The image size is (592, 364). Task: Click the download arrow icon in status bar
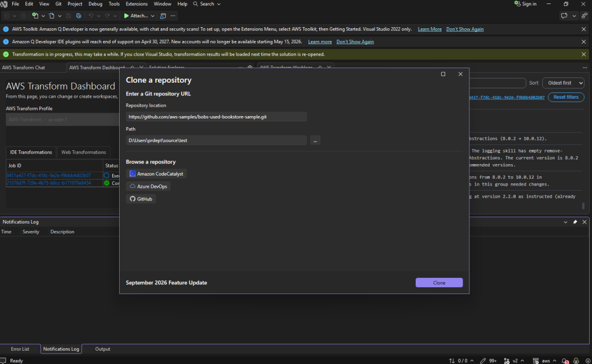point(588,361)
